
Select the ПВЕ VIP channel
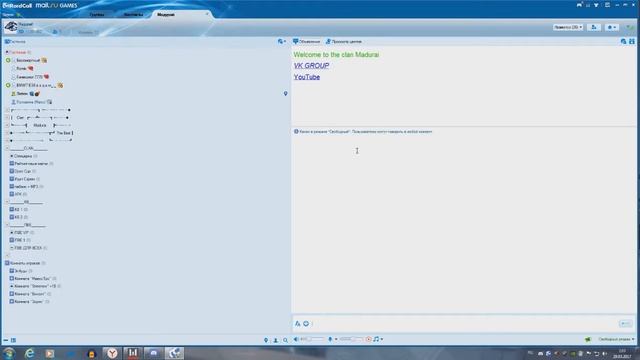(21, 233)
